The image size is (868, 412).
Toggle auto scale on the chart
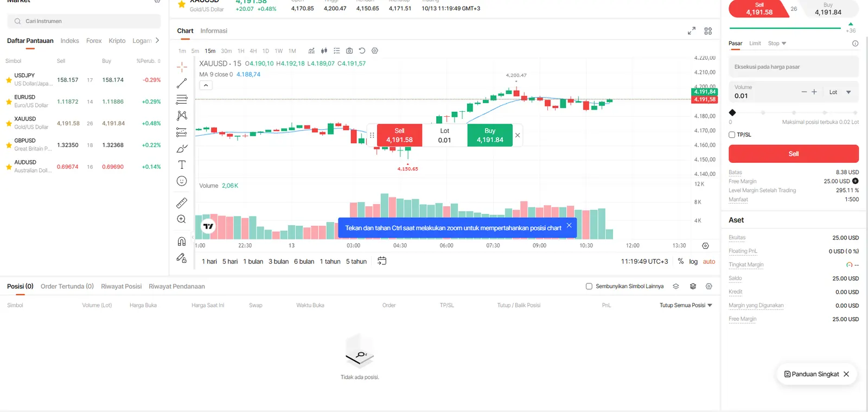point(709,262)
